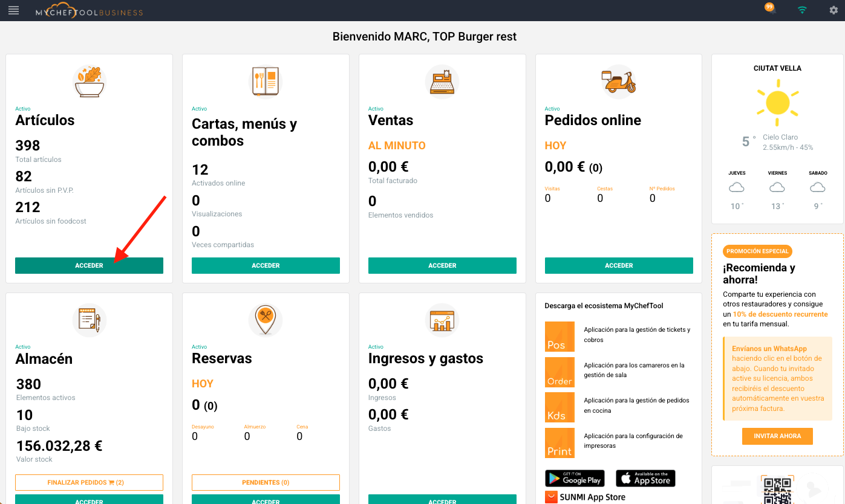Click the green WiFi connection status icon
Image resolution: width=845 pixels, height=504 pixels.
tap(802, 10)
